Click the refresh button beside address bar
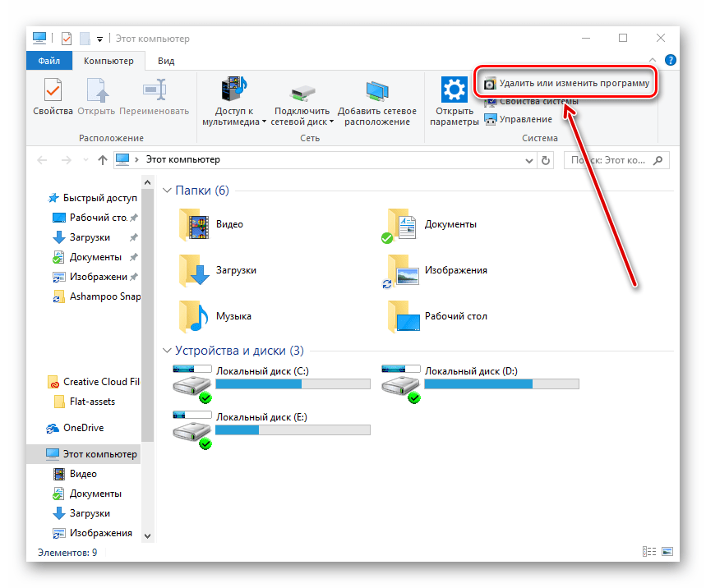The width and height of the screenshot is (706, 588). coord(547,160)
